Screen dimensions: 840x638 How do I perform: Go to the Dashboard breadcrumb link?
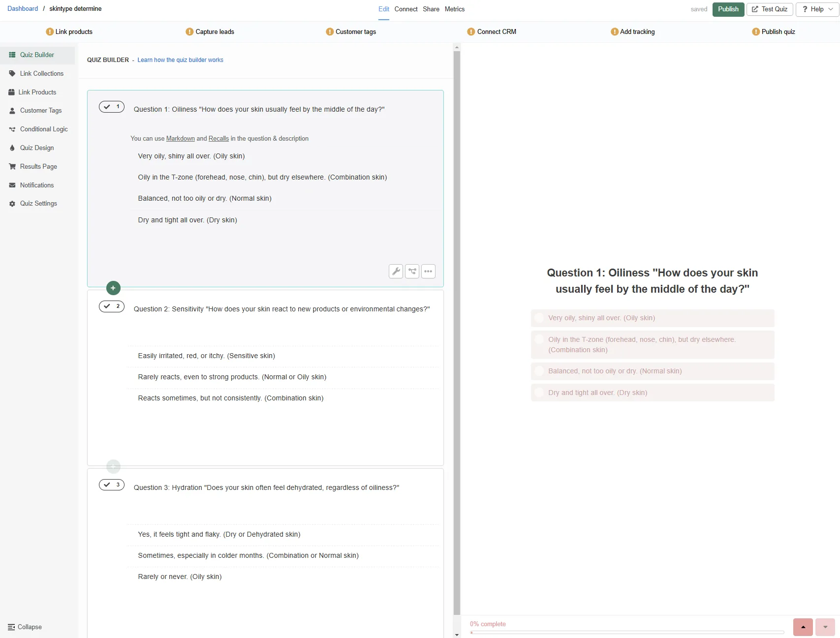[23, 9]
